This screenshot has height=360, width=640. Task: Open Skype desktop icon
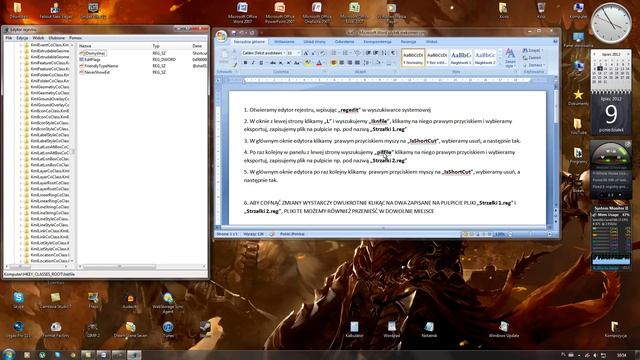[18, 300]
